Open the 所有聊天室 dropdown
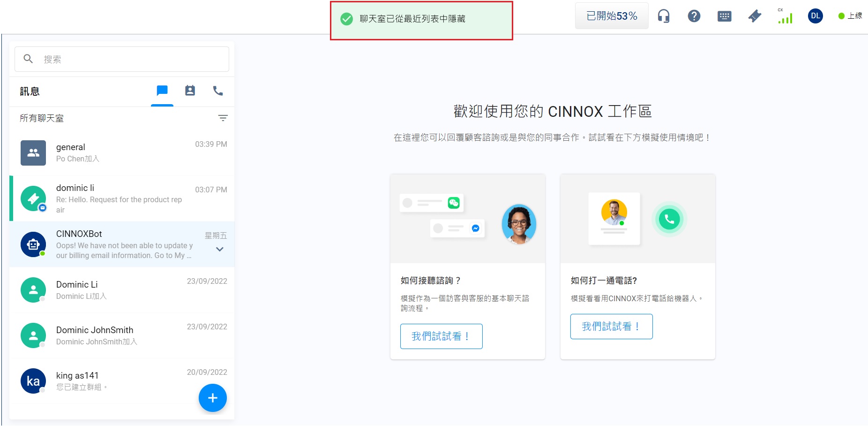Screen dimensions: 868x426 pyautogui.click(x=41, y=118)
